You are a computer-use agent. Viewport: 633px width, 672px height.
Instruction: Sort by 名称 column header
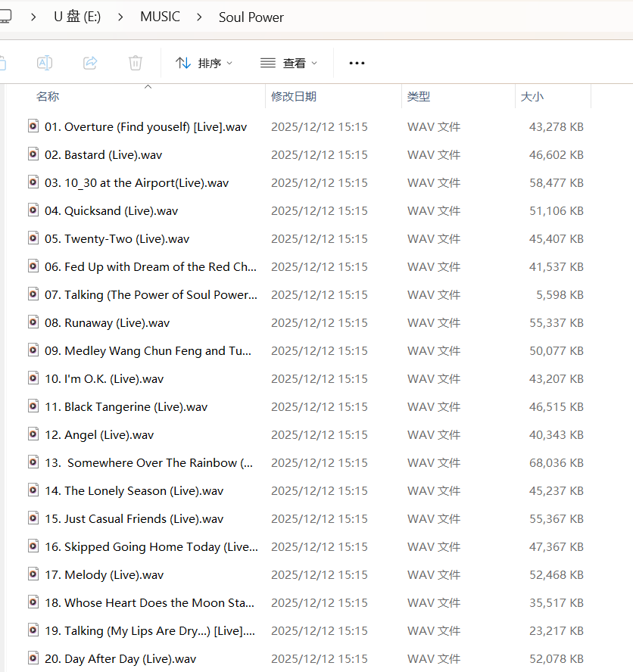pos(47,96)
